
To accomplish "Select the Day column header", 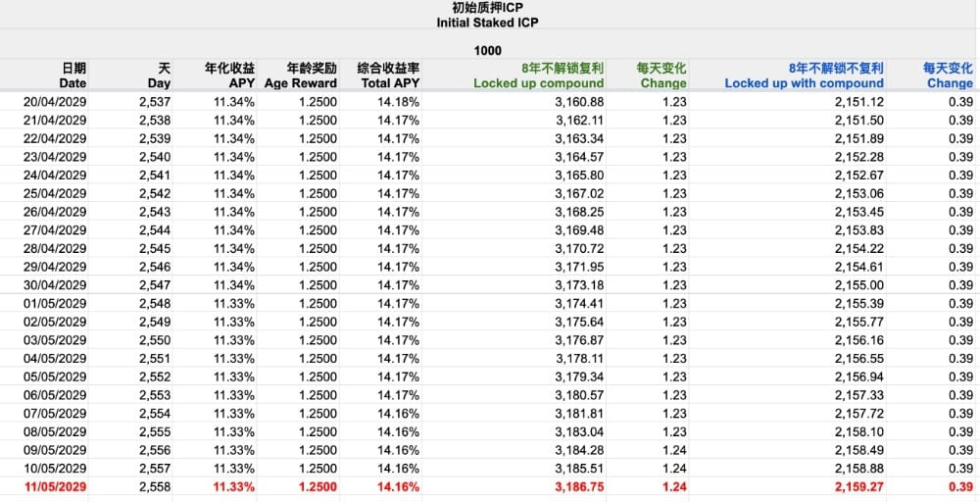I will point(160,75).
